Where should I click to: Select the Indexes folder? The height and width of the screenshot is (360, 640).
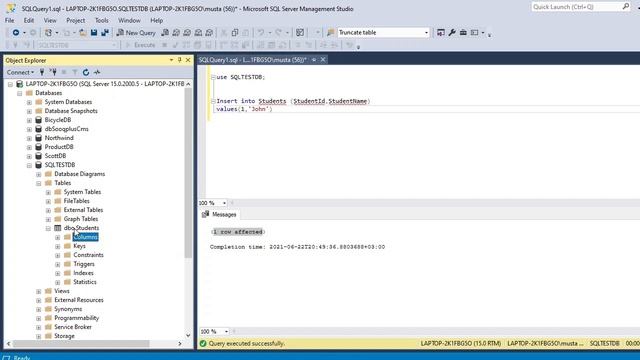click(83, 273)
